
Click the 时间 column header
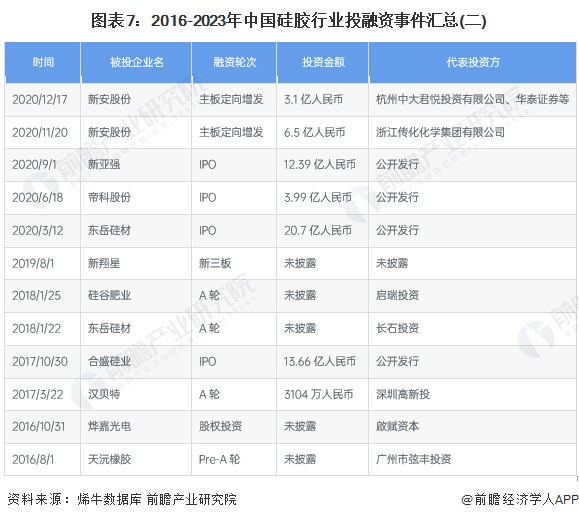point(43,62)
